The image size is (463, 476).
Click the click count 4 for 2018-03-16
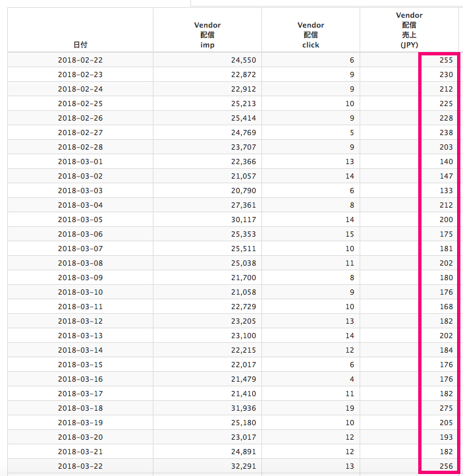point(352,379)
